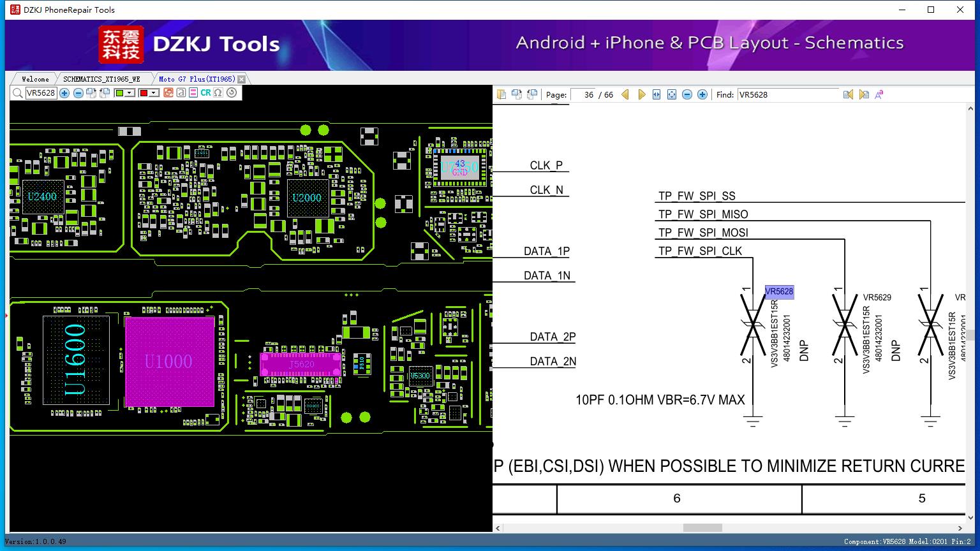
Task: Select the U2400 chip on PCB
Action: tap(42, 196)
